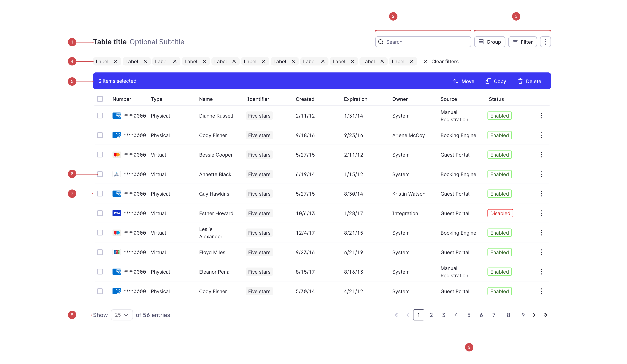Check the Annette Black row checkbox
Image resolution: width=627 pixels, height=364 pixels.
100,174
